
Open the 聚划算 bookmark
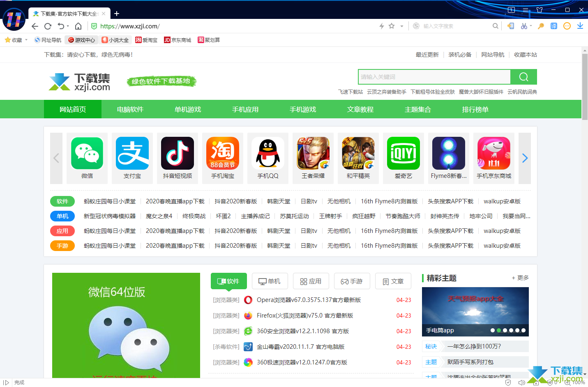[x=209, y=40]
